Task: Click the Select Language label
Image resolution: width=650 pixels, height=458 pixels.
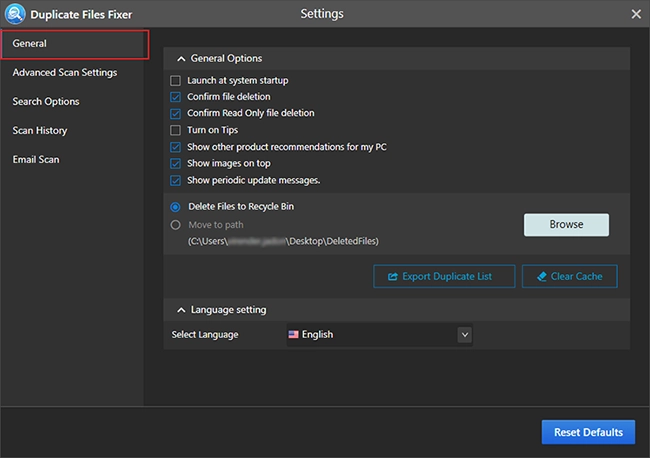Action: (205, 334)
